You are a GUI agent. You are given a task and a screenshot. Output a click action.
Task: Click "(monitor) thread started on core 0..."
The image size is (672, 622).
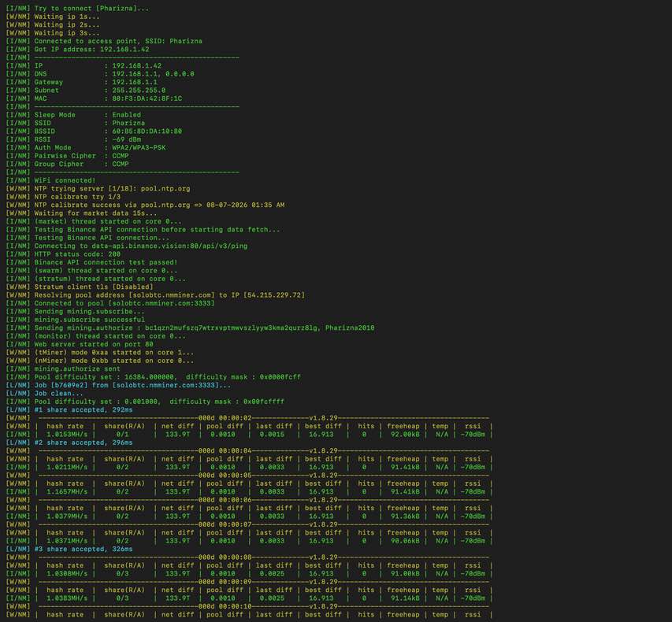(x=110, y=336)
